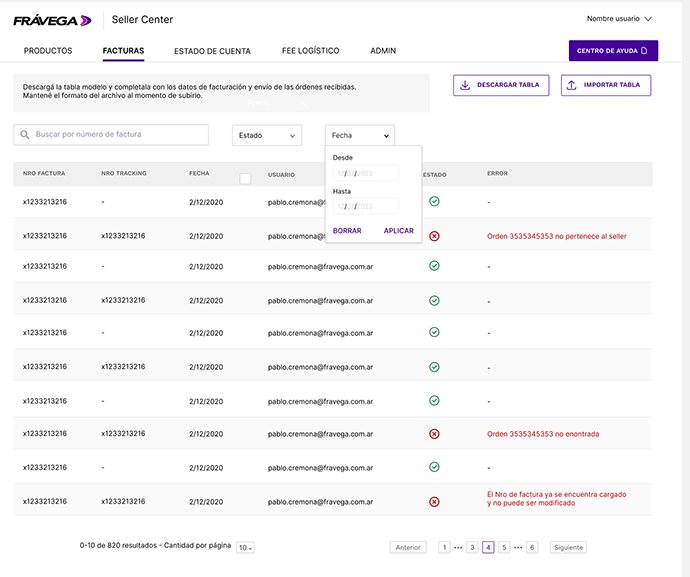Open the Admin tab
Screen dimensions: 690x577
point(383,51)
